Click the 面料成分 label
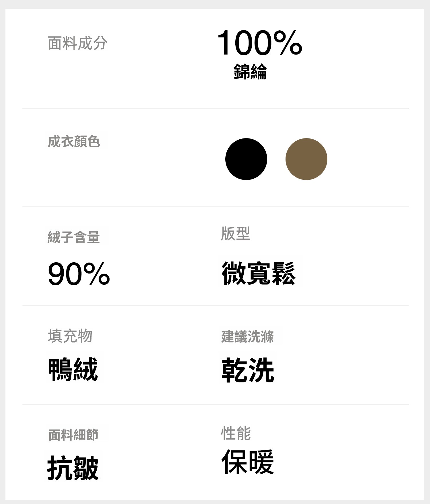The height and width of the screenshot is (504, 430). 77,43
